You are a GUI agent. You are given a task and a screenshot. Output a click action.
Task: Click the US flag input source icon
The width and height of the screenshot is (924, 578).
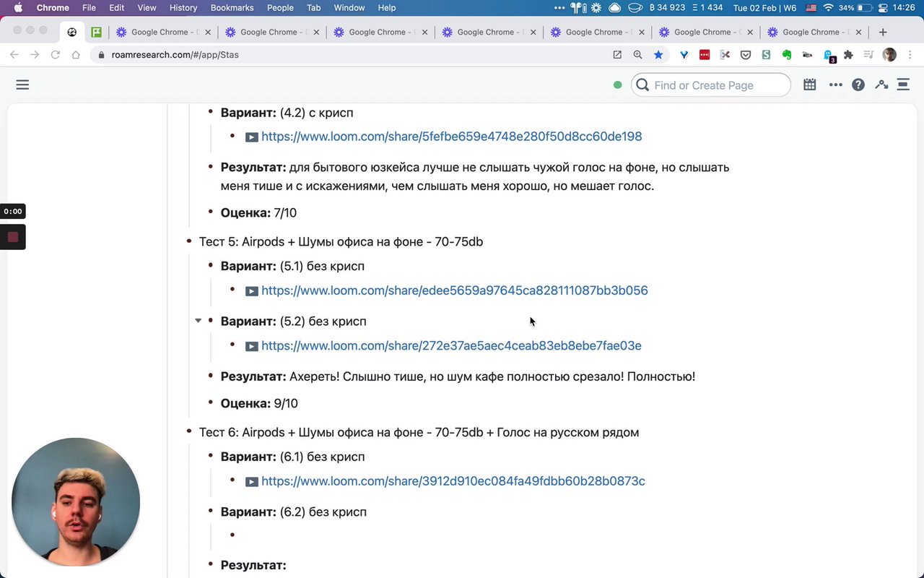pyautogui.click(x=811, y=8)
